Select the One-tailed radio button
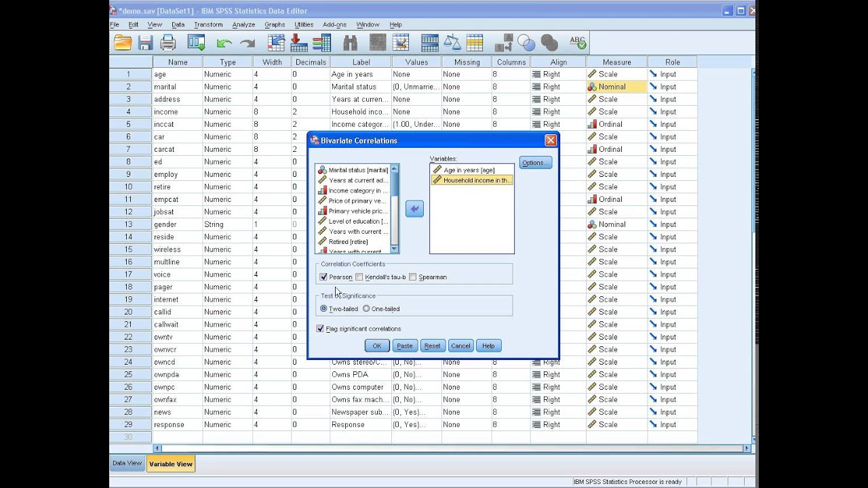868x488 pixels. click(x=366, y=308)
